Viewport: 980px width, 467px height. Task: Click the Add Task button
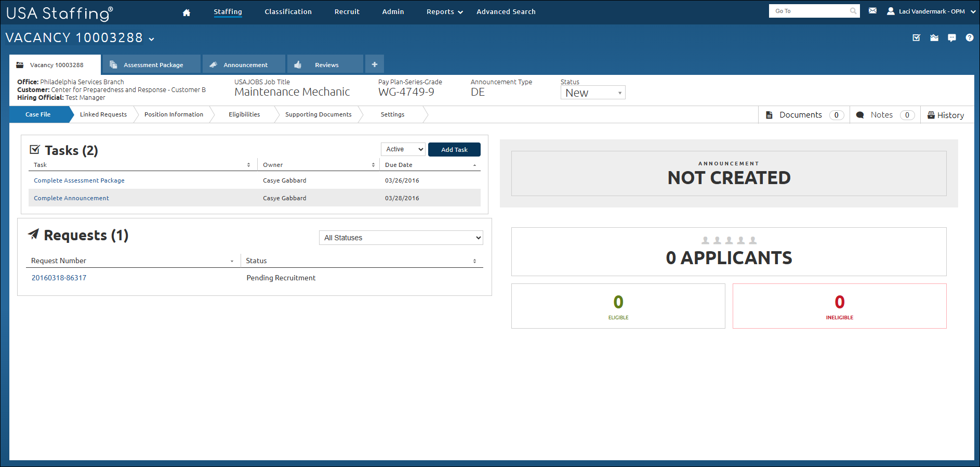[454, 149]
